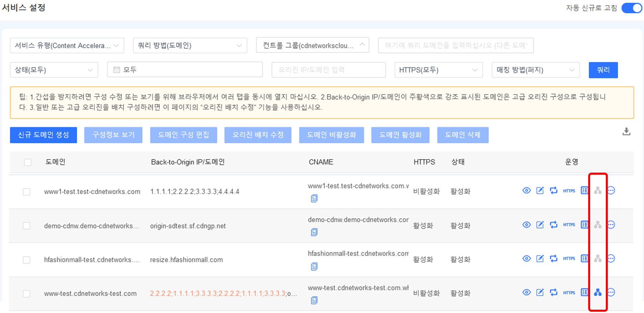Copy the CNAME of www1-test.test-cdnetworks.com
This screenshot has height=313, width=644.
(314, 199)
